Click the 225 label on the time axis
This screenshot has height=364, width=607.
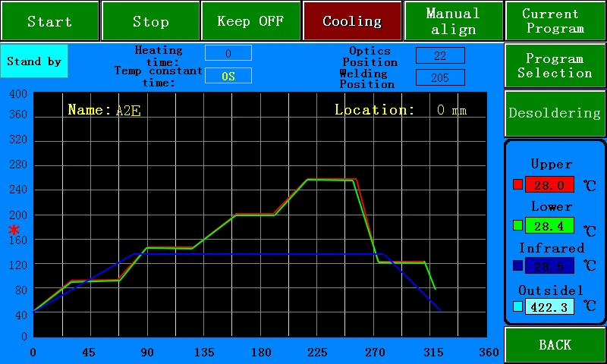point(317,353)
